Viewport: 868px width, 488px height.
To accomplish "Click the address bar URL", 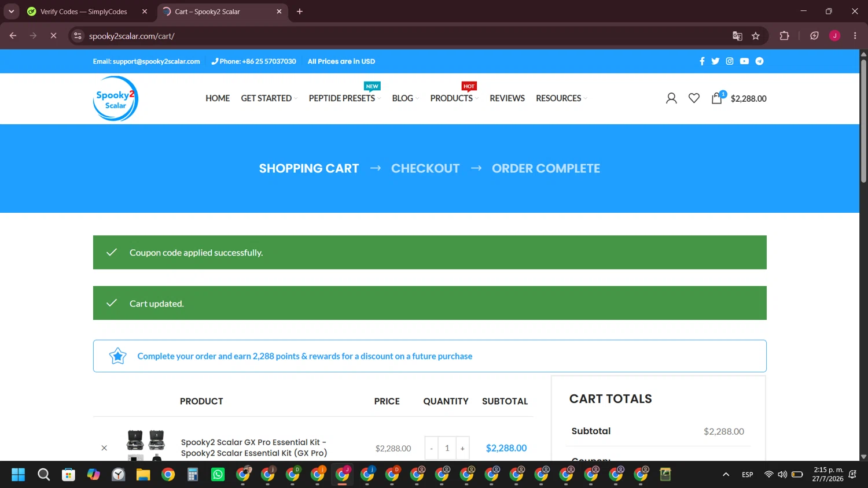I will point(132,36).
